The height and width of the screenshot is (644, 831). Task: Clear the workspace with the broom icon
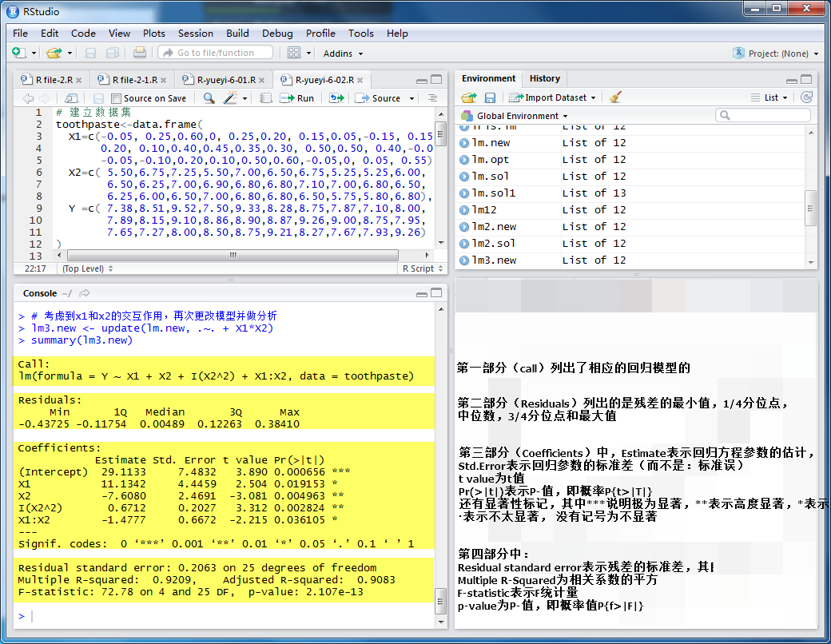(614, 97)
